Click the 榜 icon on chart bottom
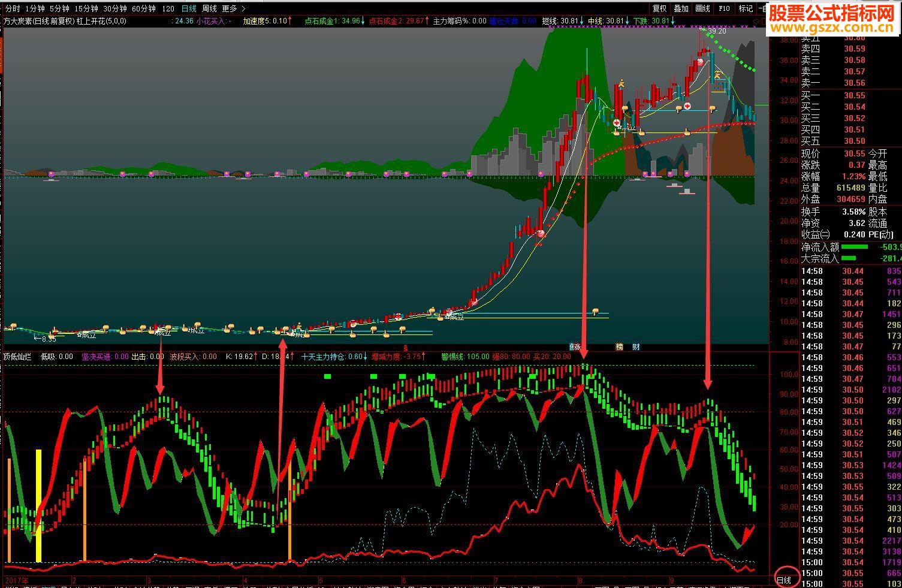 pos(620,346)
